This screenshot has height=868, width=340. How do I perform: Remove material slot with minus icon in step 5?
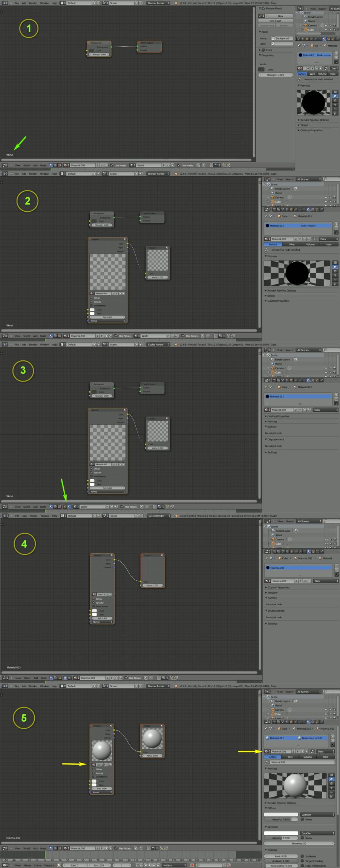tap(332, 740)
